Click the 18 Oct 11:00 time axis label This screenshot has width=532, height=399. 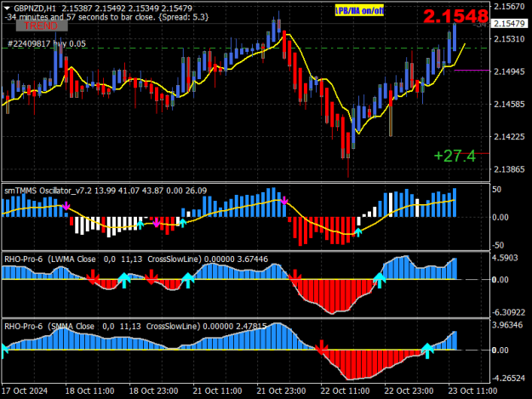(89, 390)
